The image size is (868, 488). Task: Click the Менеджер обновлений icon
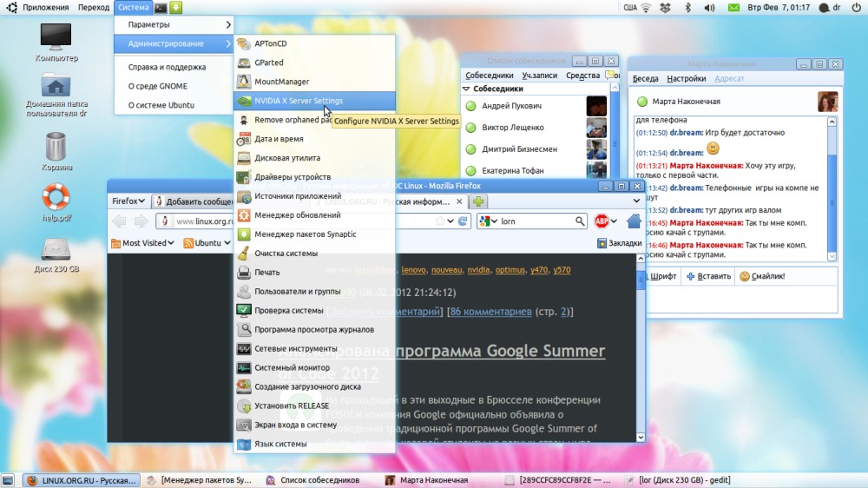pyautogui.click(x=244, y=215)
